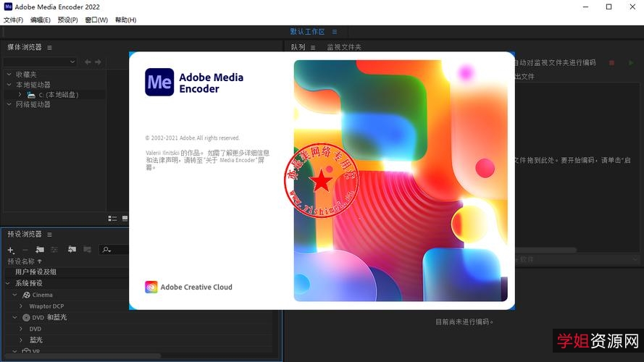
Task: Click the import presets icon
Action: click(72, 249)
